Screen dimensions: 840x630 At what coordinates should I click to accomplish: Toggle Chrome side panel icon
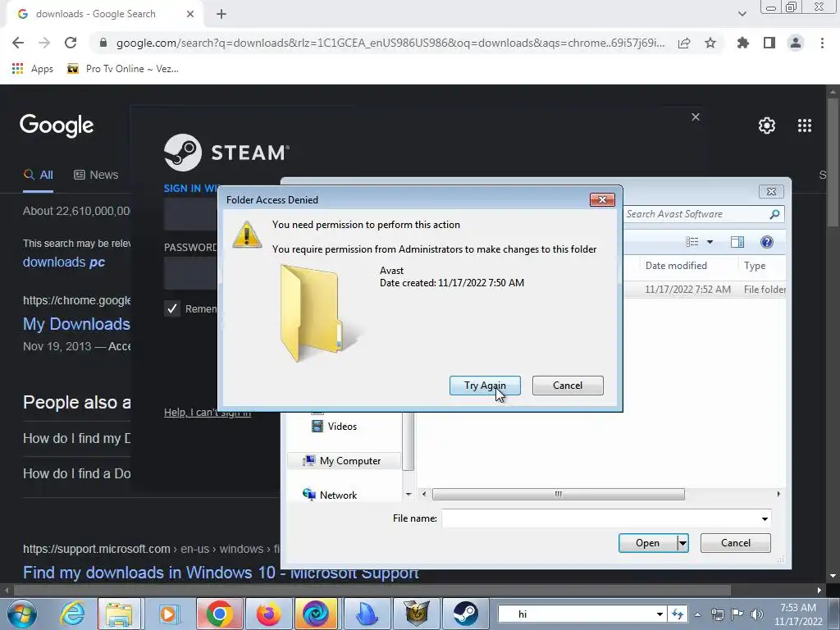(769, 43)
